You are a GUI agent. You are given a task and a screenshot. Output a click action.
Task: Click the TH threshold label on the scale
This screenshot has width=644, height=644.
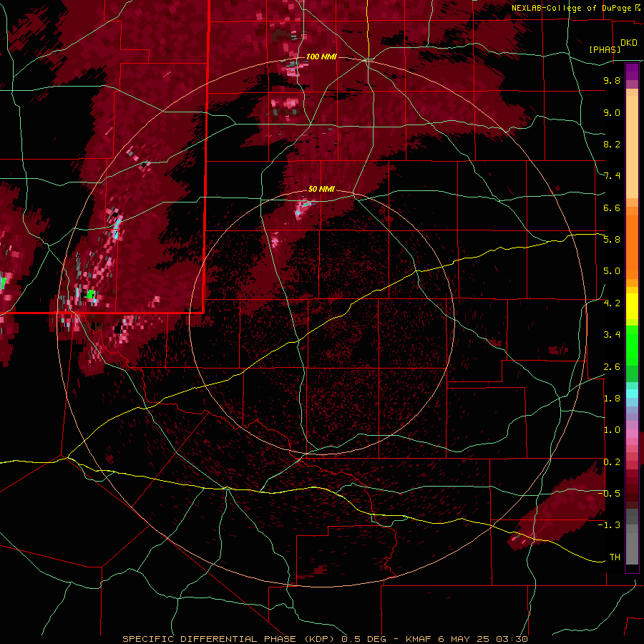[x=615, y=557]
